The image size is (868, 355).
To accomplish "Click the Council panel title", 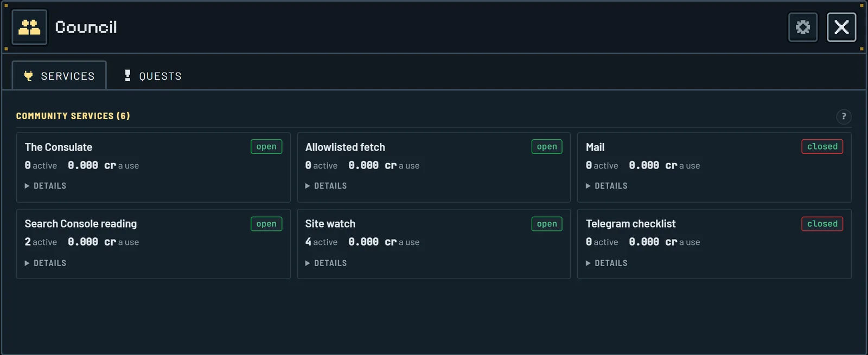I will tap(86, 27).
